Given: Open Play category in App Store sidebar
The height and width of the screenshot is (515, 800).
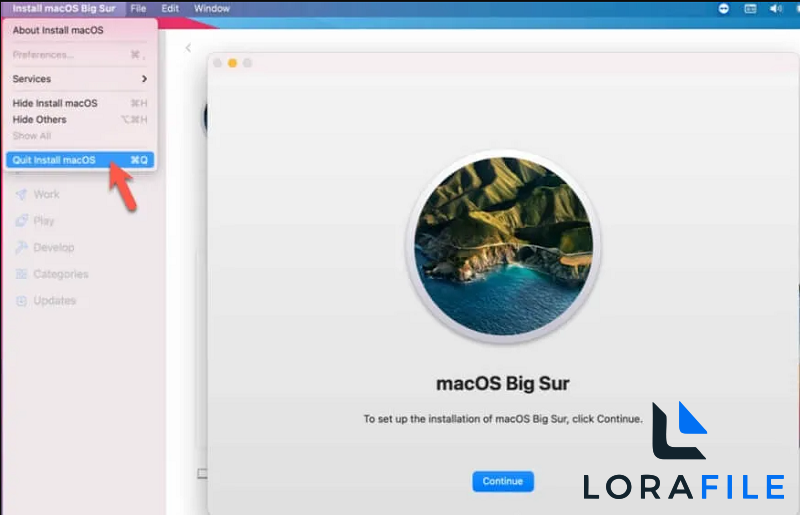Looking at the screenshot, I should 35,220.
